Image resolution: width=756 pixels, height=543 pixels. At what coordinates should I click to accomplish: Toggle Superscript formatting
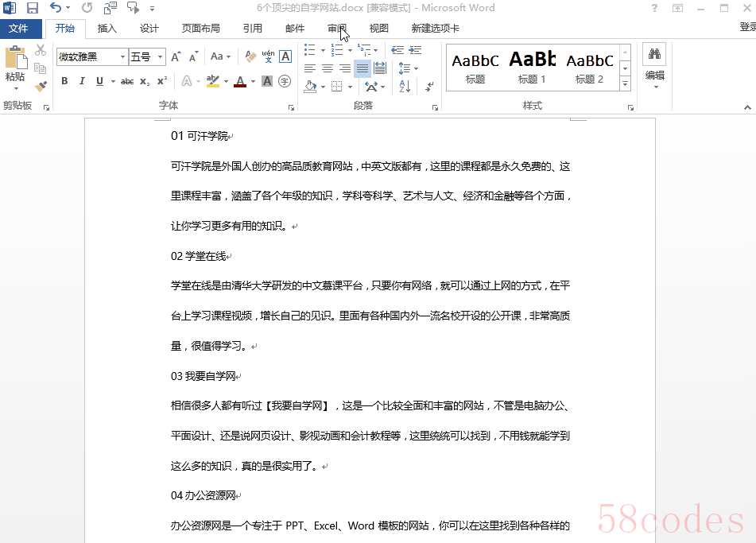162,81
